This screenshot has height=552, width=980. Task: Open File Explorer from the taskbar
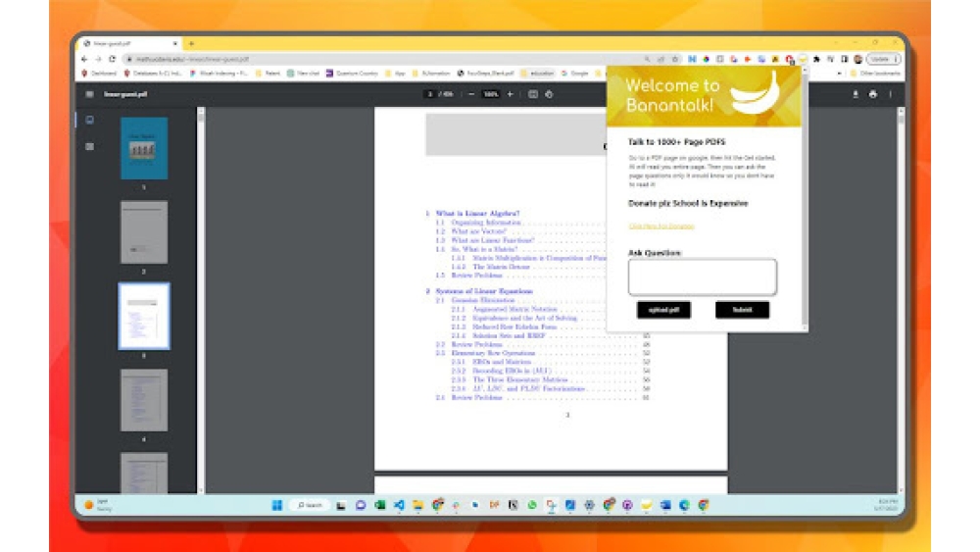click(418, 505)
